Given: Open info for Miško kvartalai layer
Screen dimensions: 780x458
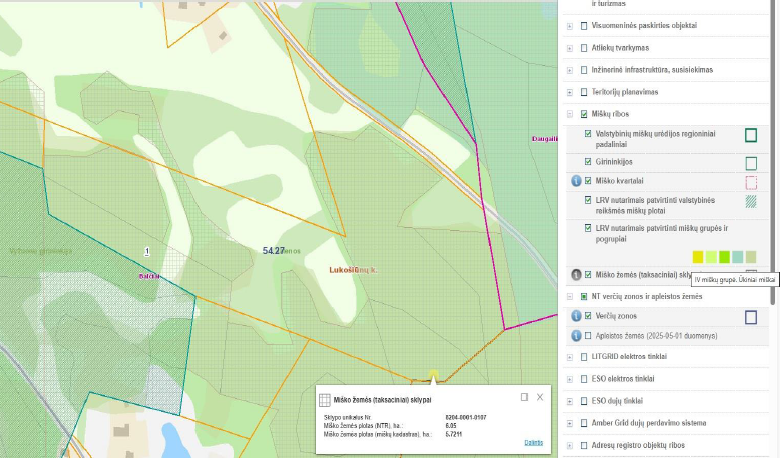Looking at the screenshot, I should (576, 181).
